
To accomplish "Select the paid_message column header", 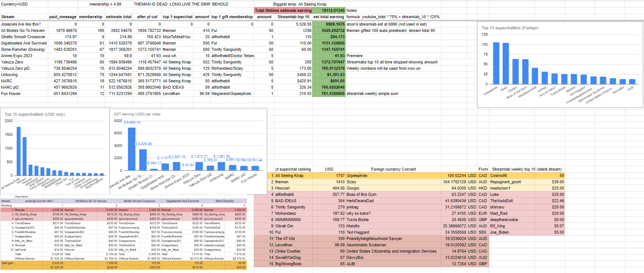I will pyautogui.click(x=63, y=17).
